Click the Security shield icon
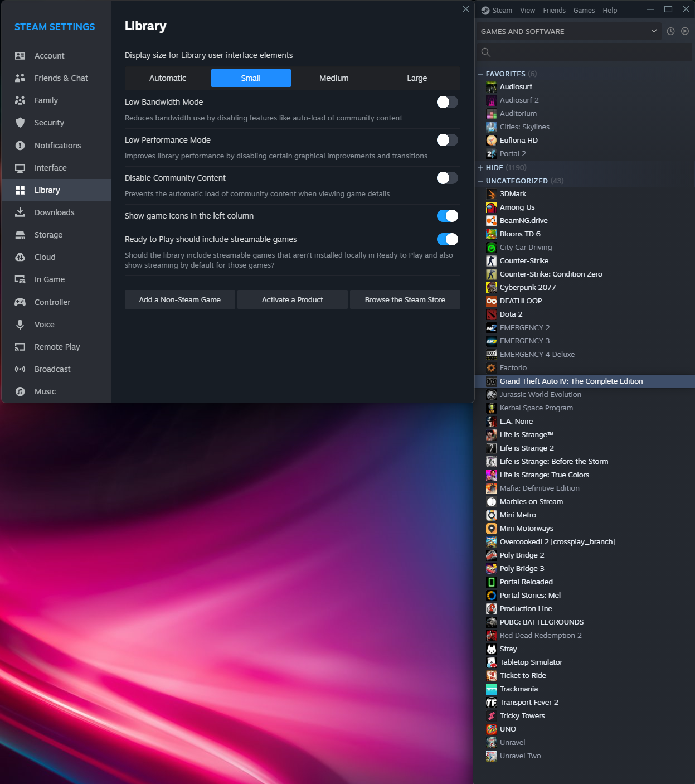This screenshot has height=784, width=695. point(20,123)
